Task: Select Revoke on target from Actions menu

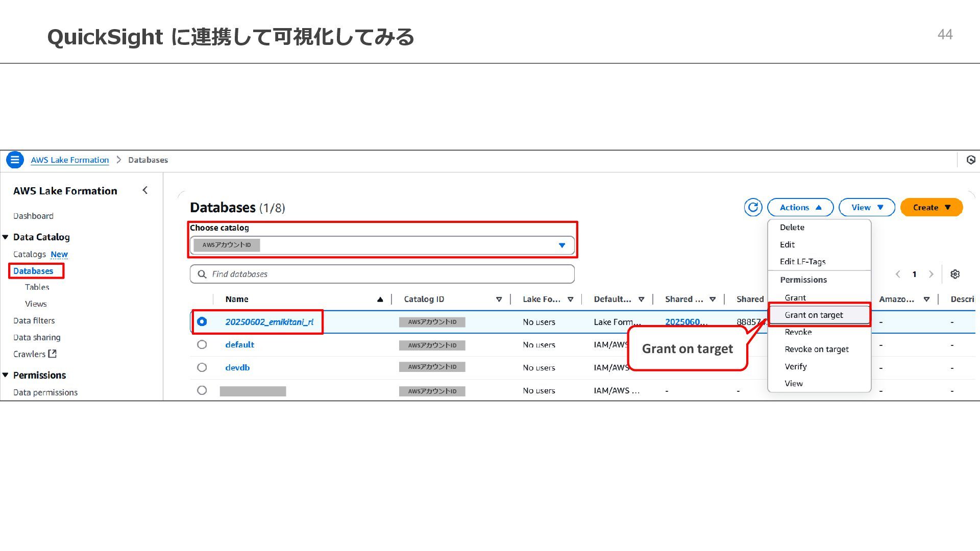Action: tap(816, 349)
